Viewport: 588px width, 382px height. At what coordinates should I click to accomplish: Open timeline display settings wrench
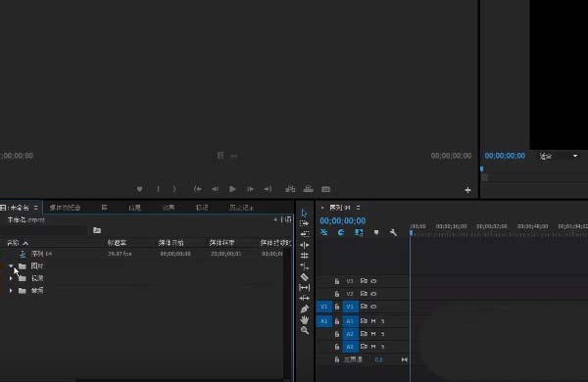393,232
